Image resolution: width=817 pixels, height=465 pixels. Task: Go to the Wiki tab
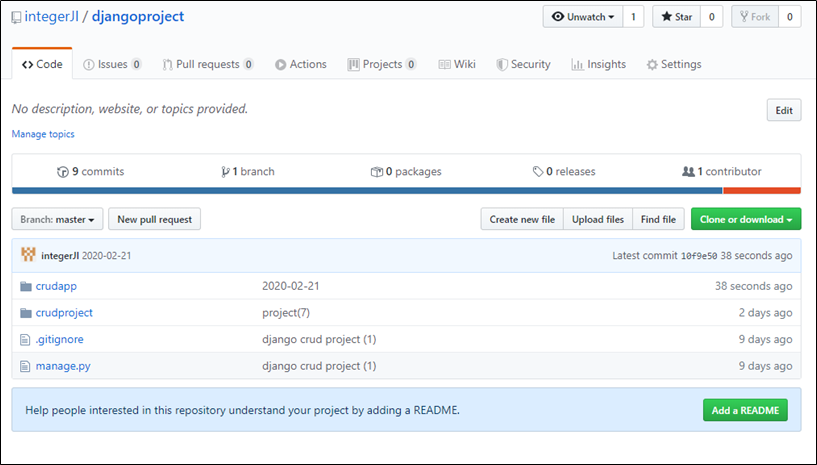tap(457, 64)
